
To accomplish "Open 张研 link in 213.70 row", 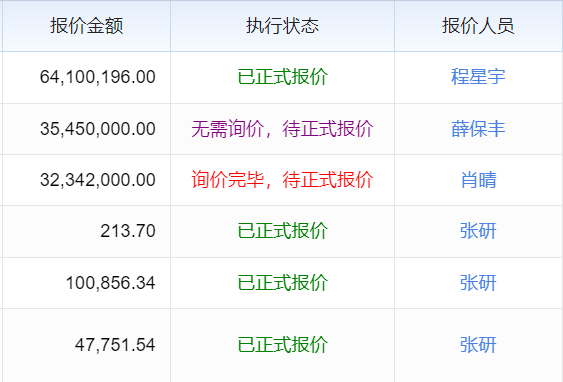I will click(x=478, y=231).
